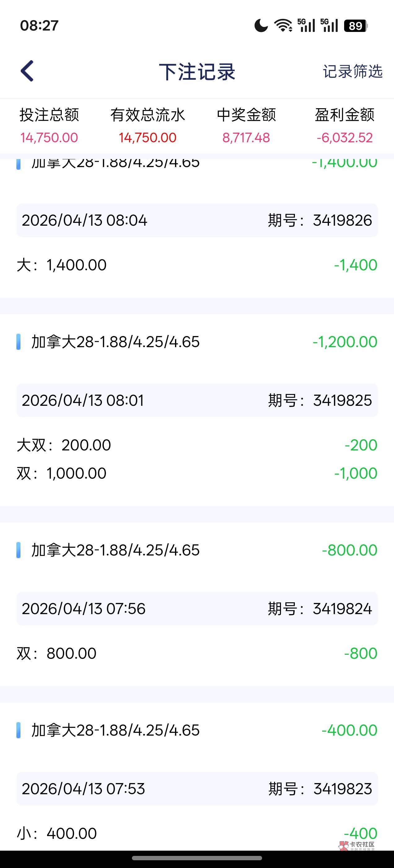394x868 pixels.
Task: Tap the 卡农社区 watermark logo
Action: click(357, 845)
